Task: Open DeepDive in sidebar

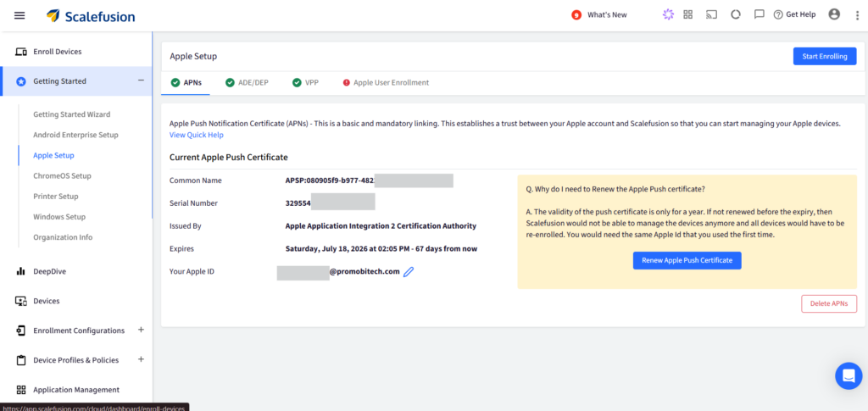Action: point(50,271)
